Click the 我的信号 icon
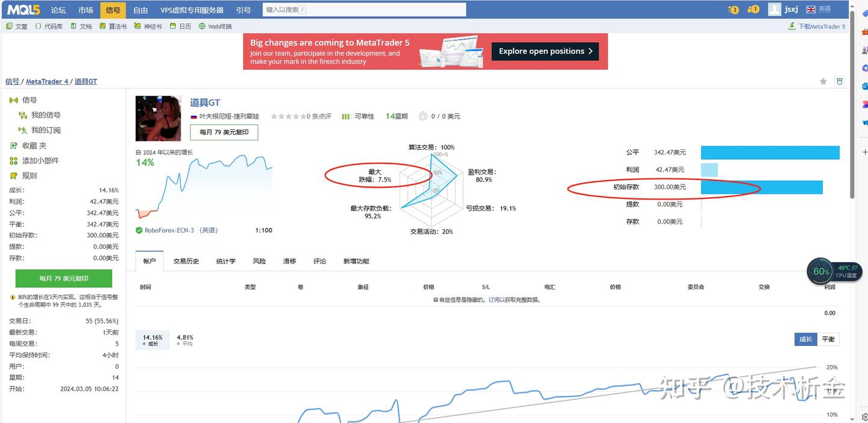The image size is (868, 423). pyautogui.click(x=22, y=115)
